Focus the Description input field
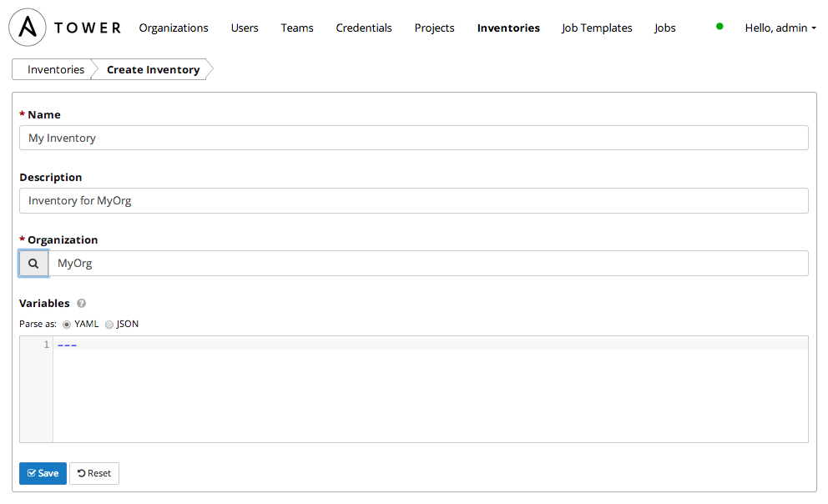The height and width of the screenshot is (504, 828). pyautogui.click(x=414, y=200)
